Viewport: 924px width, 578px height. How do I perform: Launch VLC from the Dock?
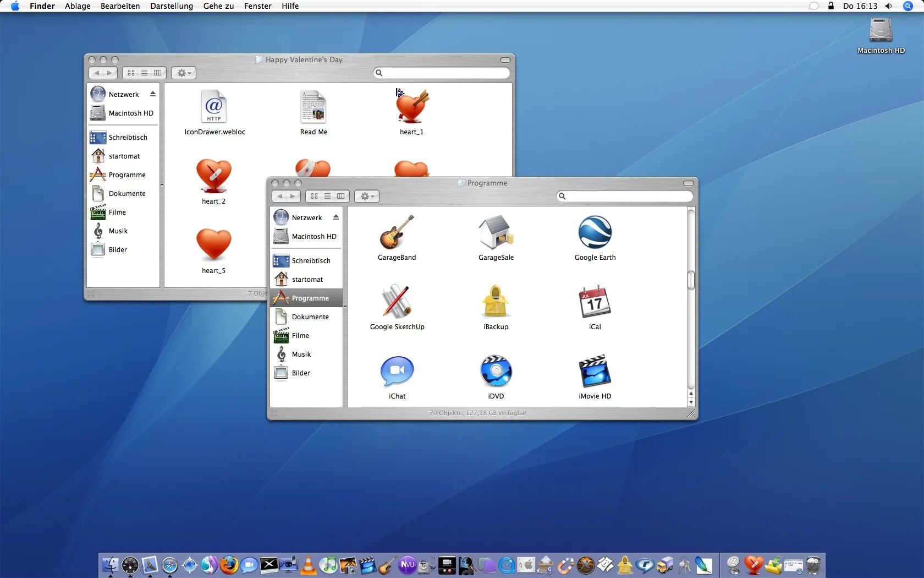pos(309,565)
